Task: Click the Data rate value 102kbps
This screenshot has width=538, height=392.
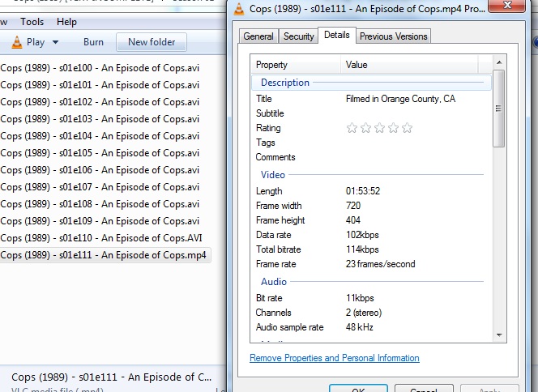Action: 362,235
